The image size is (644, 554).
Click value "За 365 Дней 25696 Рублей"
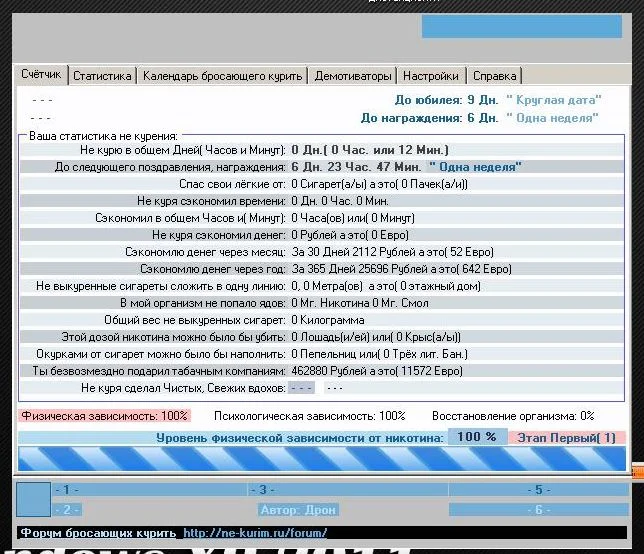(360, 269)
